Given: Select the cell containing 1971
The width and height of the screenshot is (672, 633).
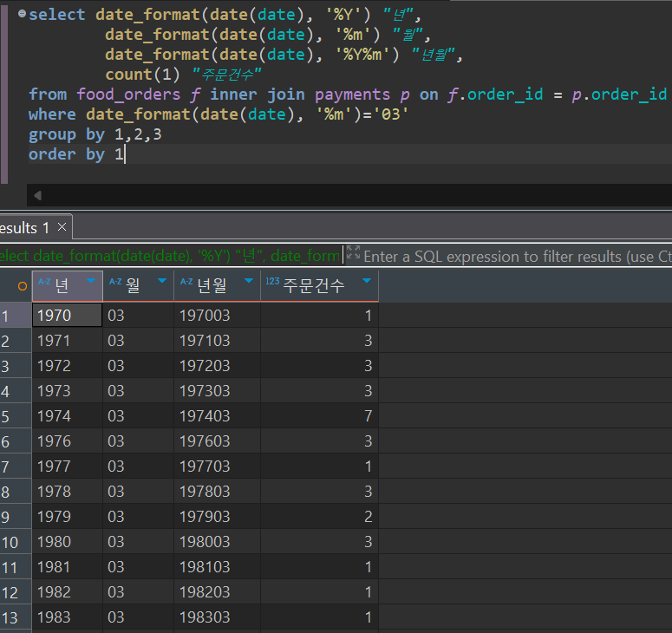Looking at the screenshot, I should point(68,341).
